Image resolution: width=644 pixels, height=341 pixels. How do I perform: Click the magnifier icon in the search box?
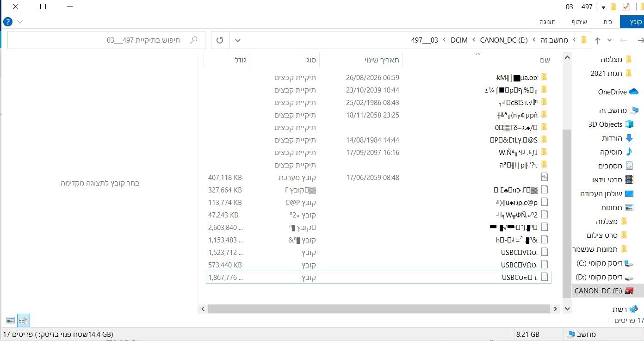click(194, 40)
